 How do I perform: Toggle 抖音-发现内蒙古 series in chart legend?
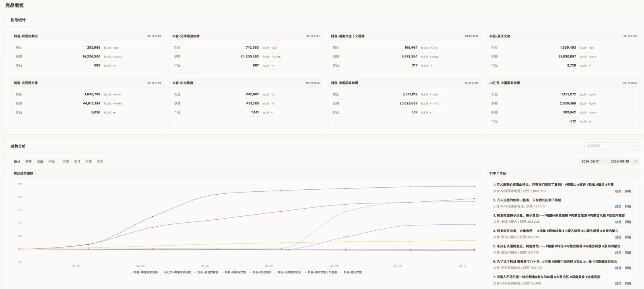[206, 273]
